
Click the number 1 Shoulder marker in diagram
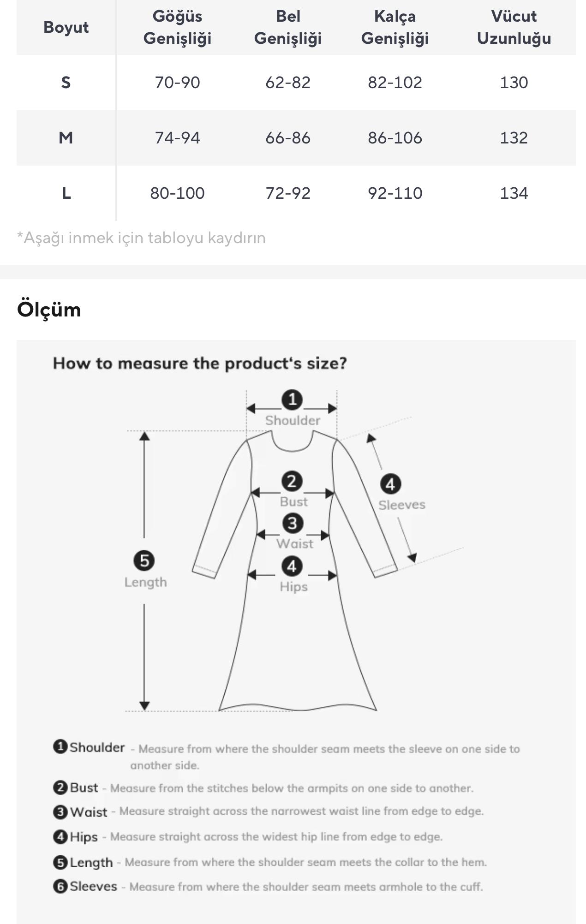[x=292, y=399]
